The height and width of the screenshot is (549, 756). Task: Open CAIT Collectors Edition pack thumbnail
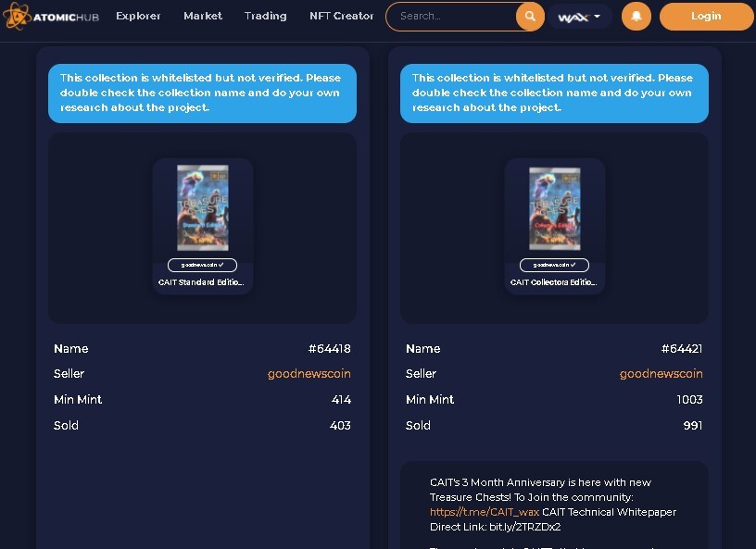click(554, 208)
